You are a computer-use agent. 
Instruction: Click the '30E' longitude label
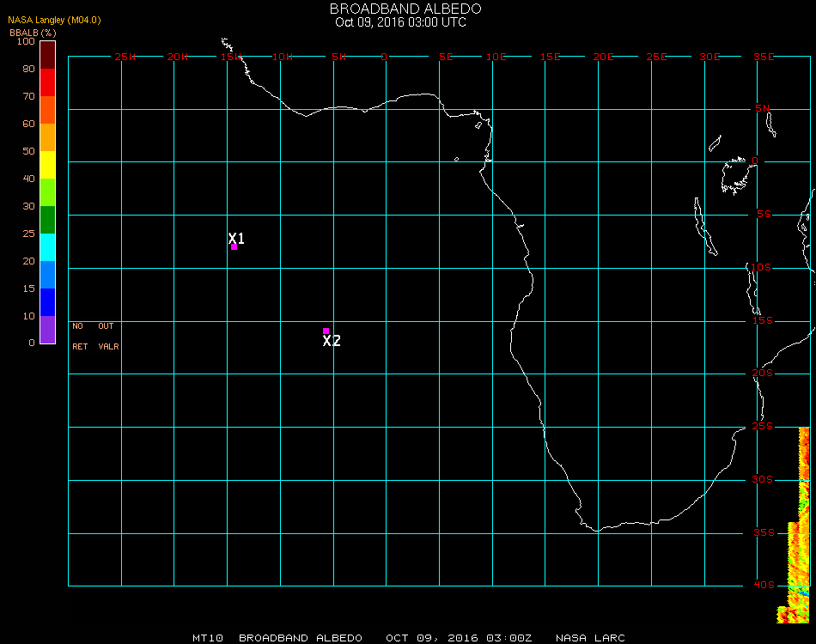[709, 57]
